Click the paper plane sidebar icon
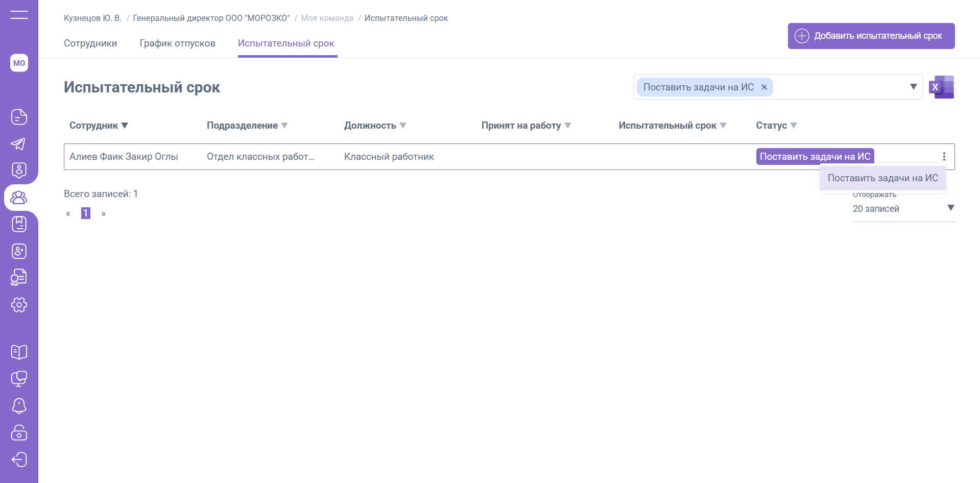This screenshot has height=483, width=980. click(x=19, y=144)
